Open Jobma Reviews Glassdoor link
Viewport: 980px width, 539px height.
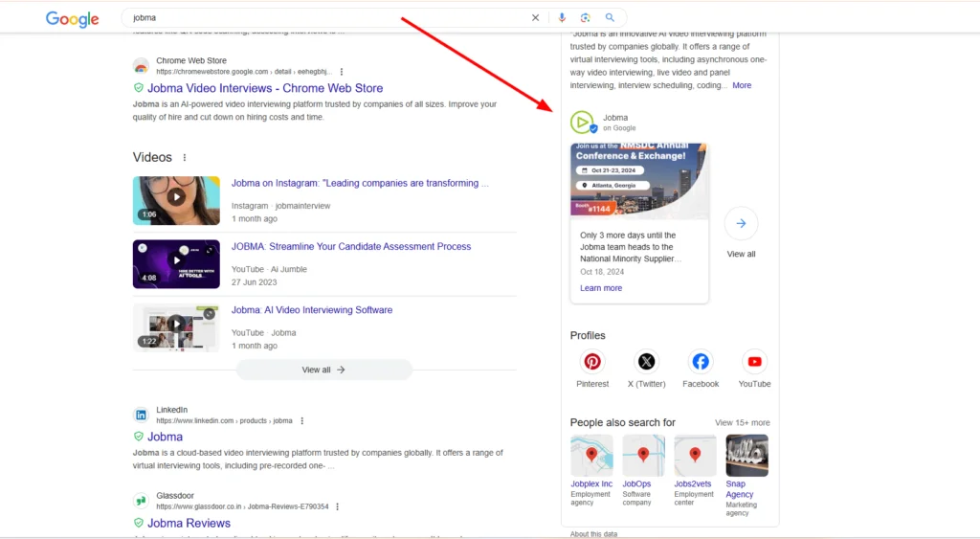click(189, 523)
